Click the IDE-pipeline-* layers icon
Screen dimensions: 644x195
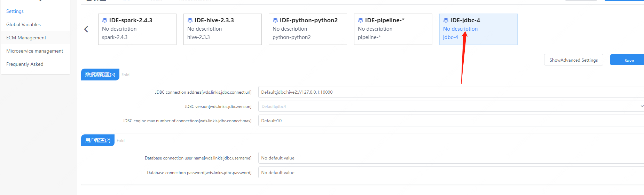361,20
